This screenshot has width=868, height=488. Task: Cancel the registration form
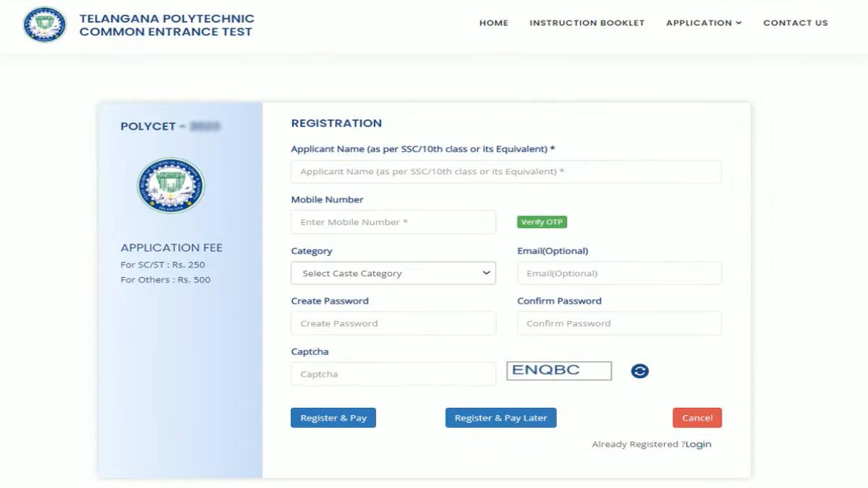(697, 418)
